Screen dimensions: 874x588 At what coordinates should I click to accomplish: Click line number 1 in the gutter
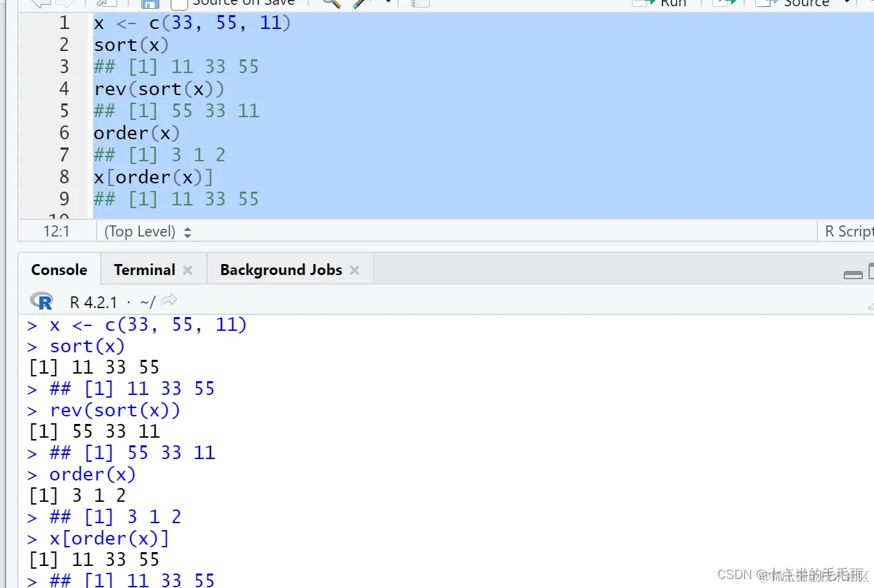(x=64, y=23)
